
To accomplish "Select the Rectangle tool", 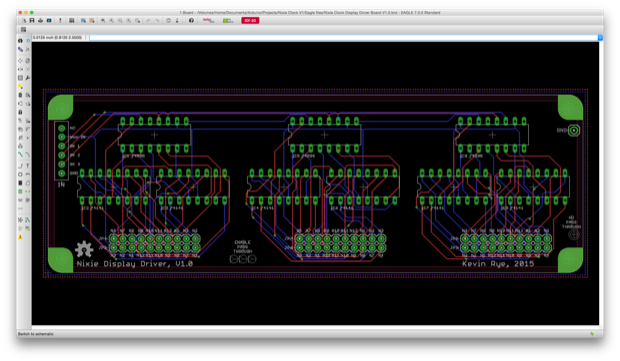I will pyautogui.click(x=20, y=183).
